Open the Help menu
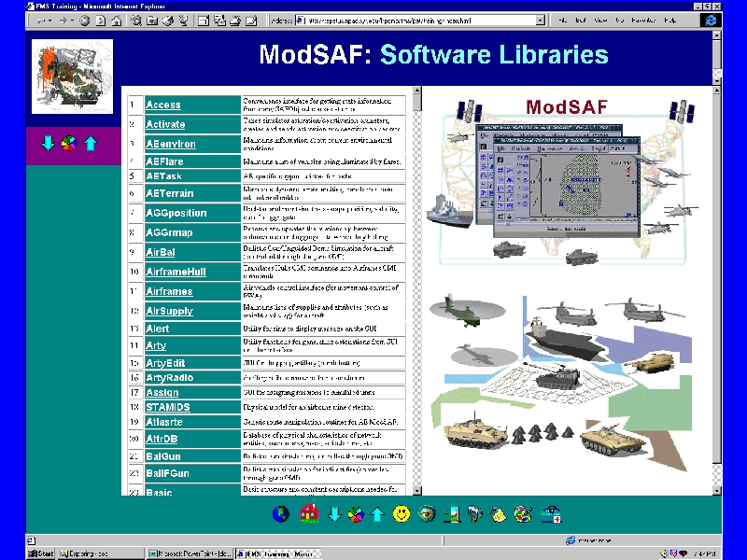Screen dimensions: 747x560 669,21
